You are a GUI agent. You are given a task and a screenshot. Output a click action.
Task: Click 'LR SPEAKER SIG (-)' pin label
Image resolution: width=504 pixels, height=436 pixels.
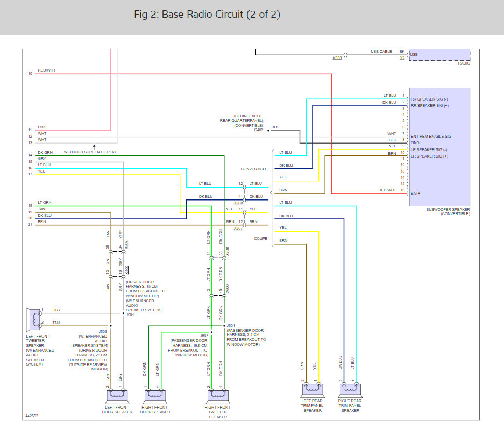(429, 150)
